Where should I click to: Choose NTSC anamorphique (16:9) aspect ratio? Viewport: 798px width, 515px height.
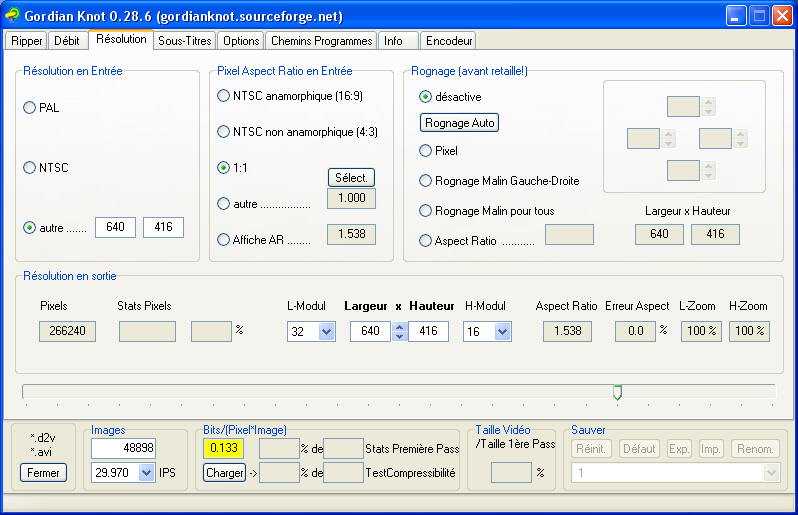290,96
